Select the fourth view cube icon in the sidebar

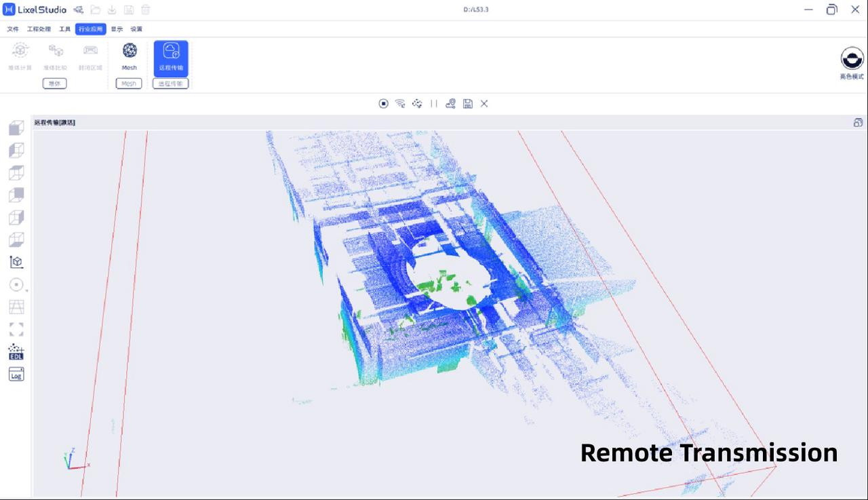[x=16, y=195]
